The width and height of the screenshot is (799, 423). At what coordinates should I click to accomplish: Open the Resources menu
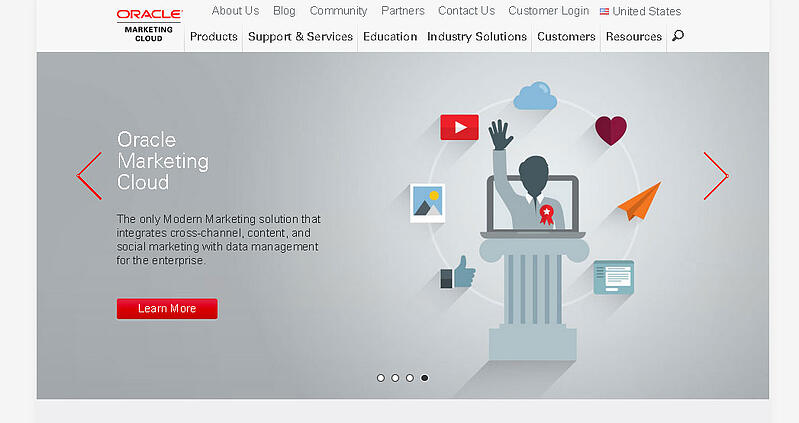tap(634, 37)
